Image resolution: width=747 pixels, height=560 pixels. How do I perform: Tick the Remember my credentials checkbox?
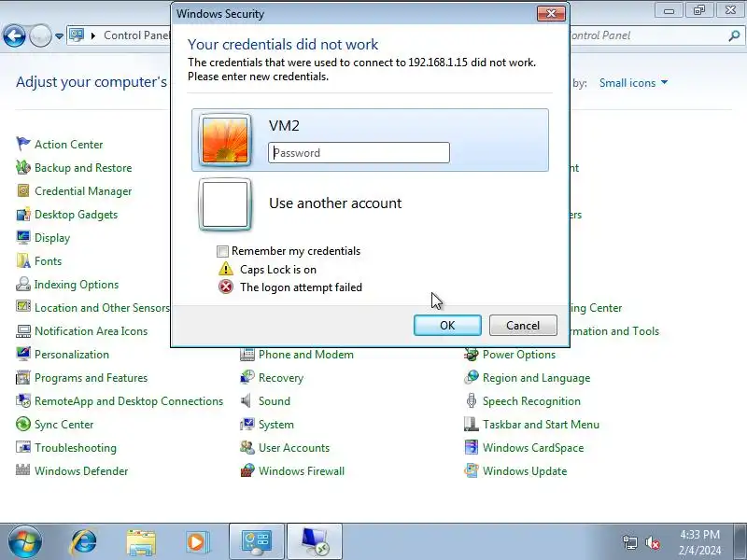coord(222,251)
